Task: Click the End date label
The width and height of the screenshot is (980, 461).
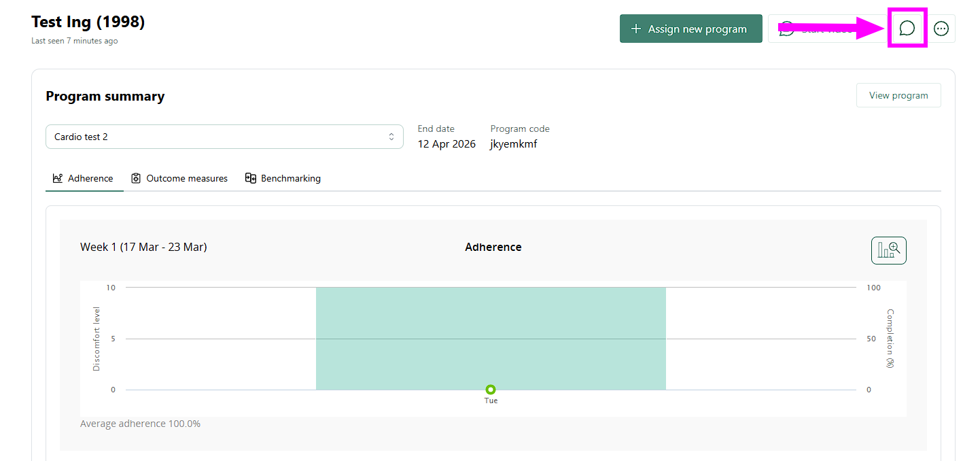Action: pos(436,129)
